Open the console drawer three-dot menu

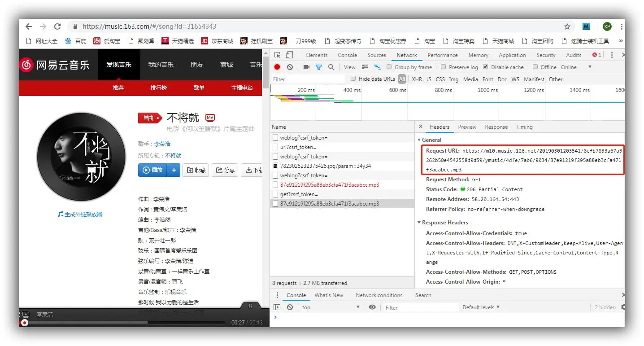[x=277, y=295]
